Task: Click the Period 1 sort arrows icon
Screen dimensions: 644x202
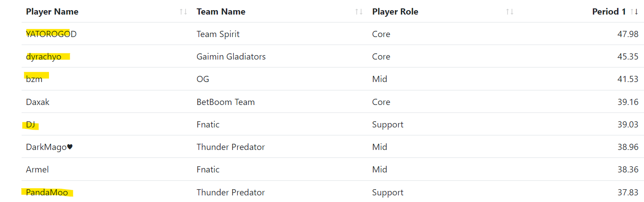Action: tap(634, 12)
